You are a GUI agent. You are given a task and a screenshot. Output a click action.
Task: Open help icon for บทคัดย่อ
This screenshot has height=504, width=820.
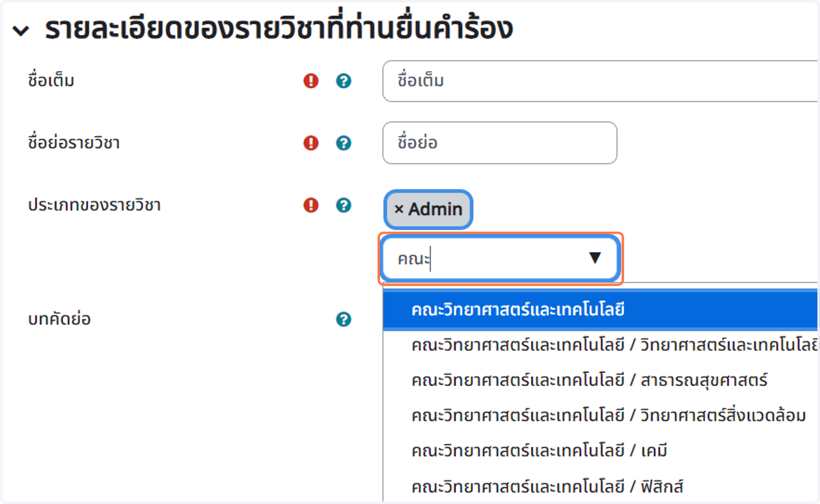344,319
